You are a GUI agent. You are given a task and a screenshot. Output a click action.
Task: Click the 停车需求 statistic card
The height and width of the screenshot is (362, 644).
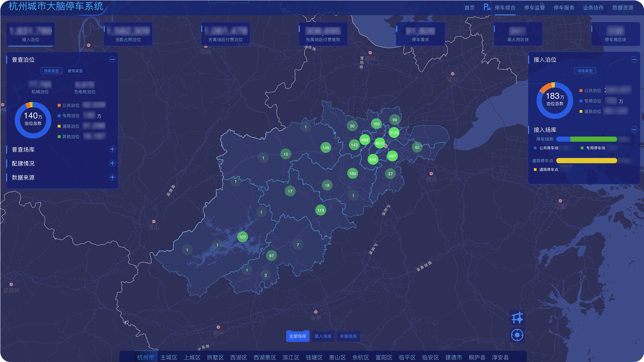pos(420,34)
